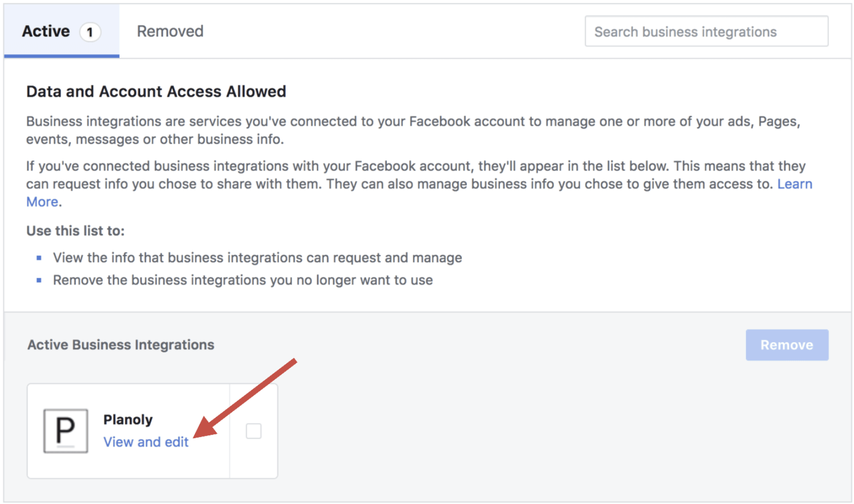
Task: Click the Planoly P logo icon
Action: (x=66, y=431)
